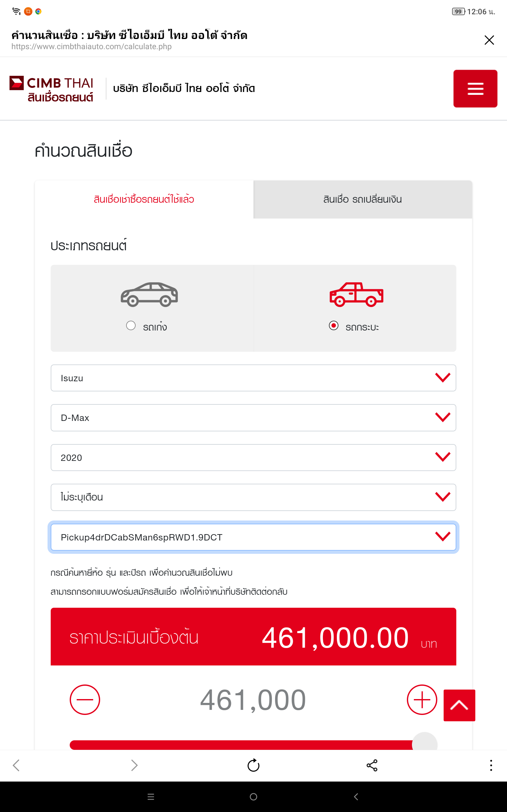Open the Isuzu brand dropdown
This screenshot has width=507, height=812.
[x=253, y=378]
